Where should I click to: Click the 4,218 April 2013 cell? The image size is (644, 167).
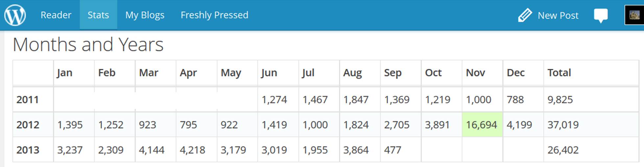pyautogui.click(x=192, y=150)
